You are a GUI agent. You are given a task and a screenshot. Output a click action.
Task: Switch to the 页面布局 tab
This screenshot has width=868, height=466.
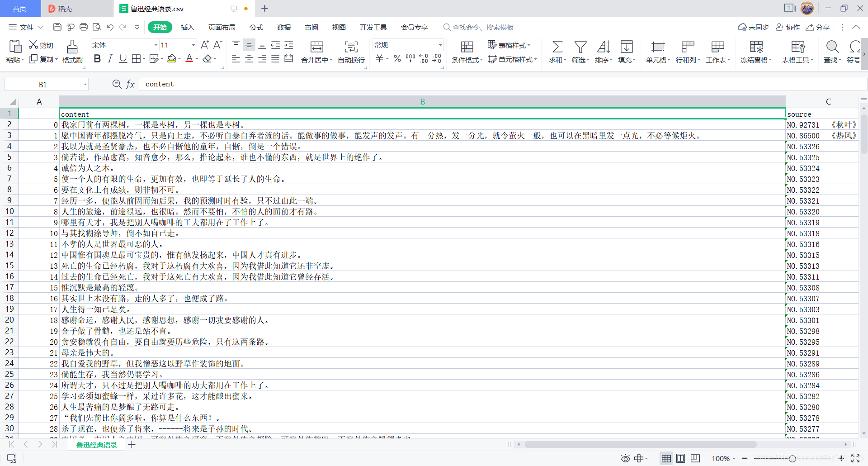click(x=222, y=27)
